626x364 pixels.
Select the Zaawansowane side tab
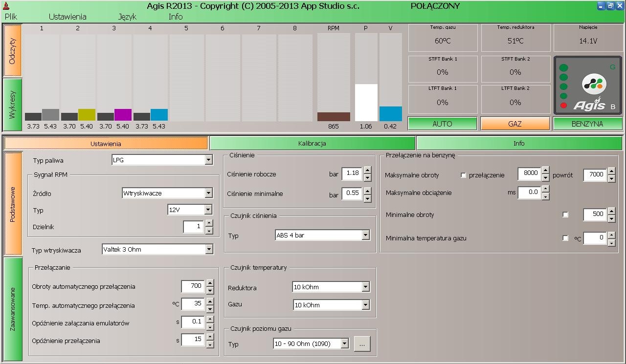pyautogui.click(x=13, y=309)
